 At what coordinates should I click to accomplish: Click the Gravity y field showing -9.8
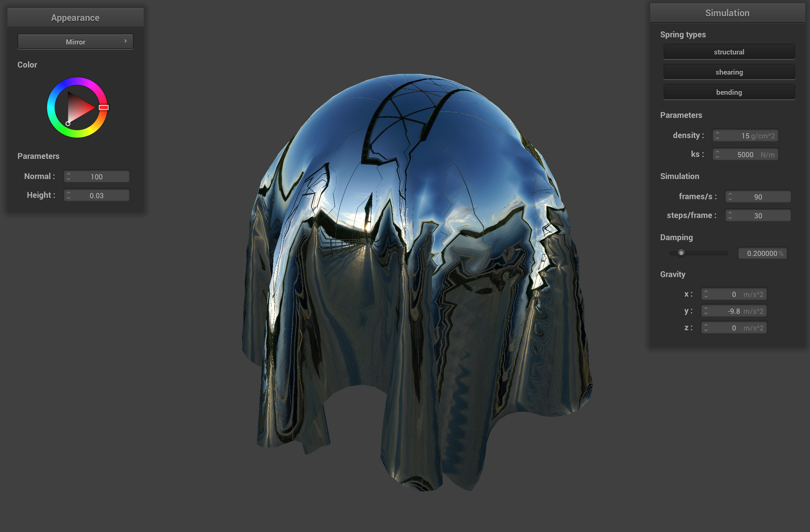point(733,311)
